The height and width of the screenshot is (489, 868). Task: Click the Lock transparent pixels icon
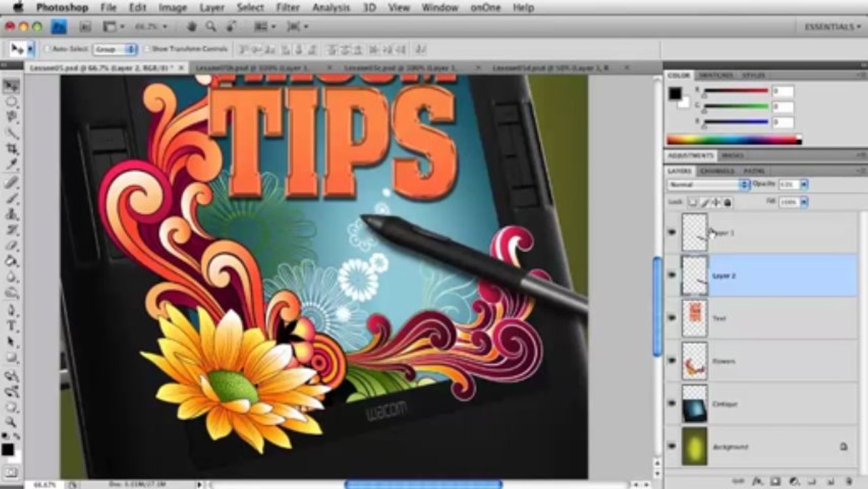point(693,202)
